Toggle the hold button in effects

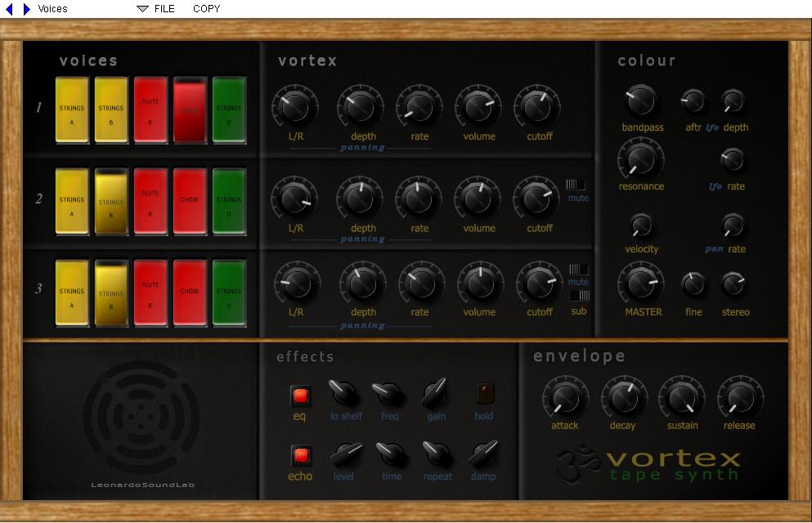click(485, 393)
